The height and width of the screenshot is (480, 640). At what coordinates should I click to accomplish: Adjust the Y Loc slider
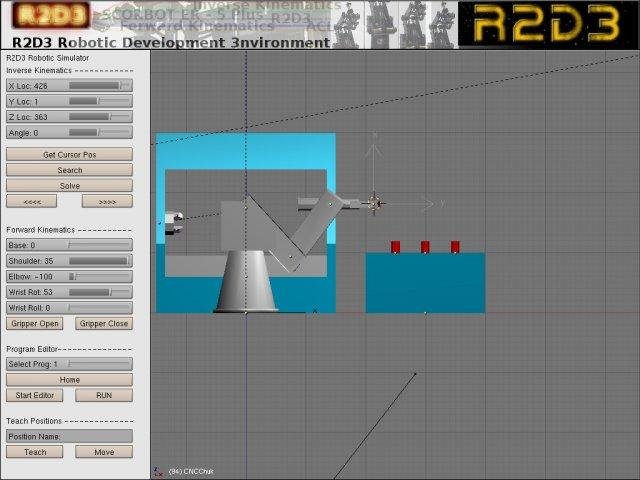[x=69, y=101]
